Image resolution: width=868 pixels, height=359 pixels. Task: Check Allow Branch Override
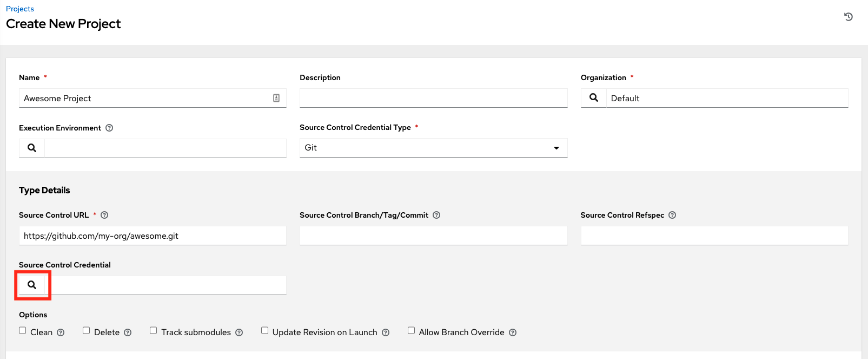[x=411, y=330]
